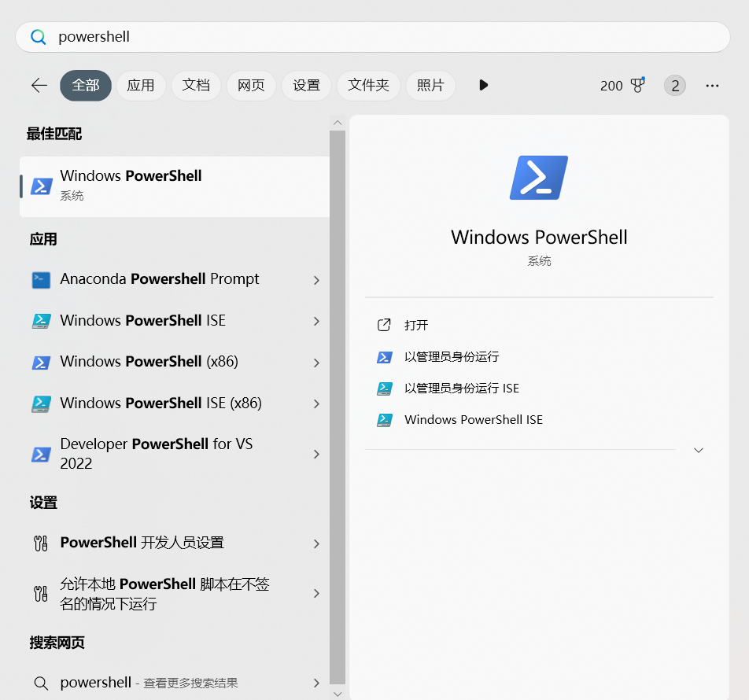Open Developer PowerShell for VS 2022 result
Screen dimensions: 749x700
[x=175, y=454]
